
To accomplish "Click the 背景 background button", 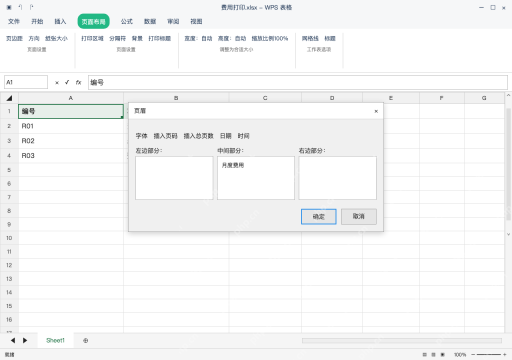I will click(x=137, y=39).
